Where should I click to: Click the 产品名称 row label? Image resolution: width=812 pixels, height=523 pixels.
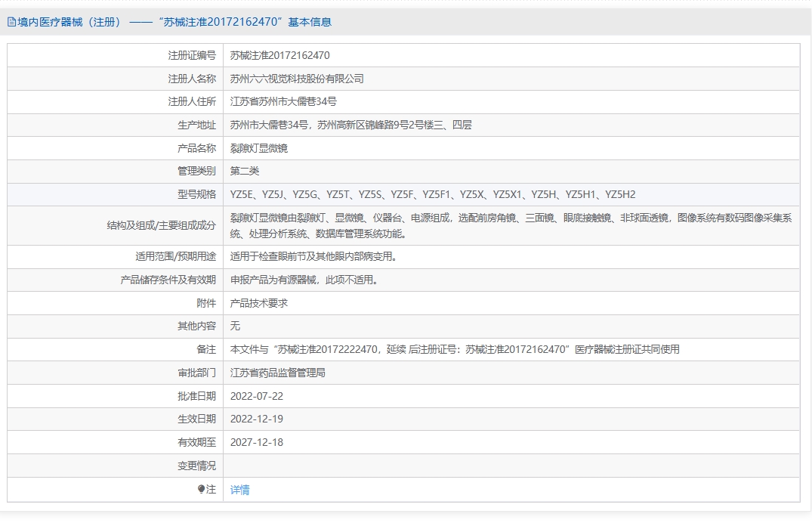[196, 148]
